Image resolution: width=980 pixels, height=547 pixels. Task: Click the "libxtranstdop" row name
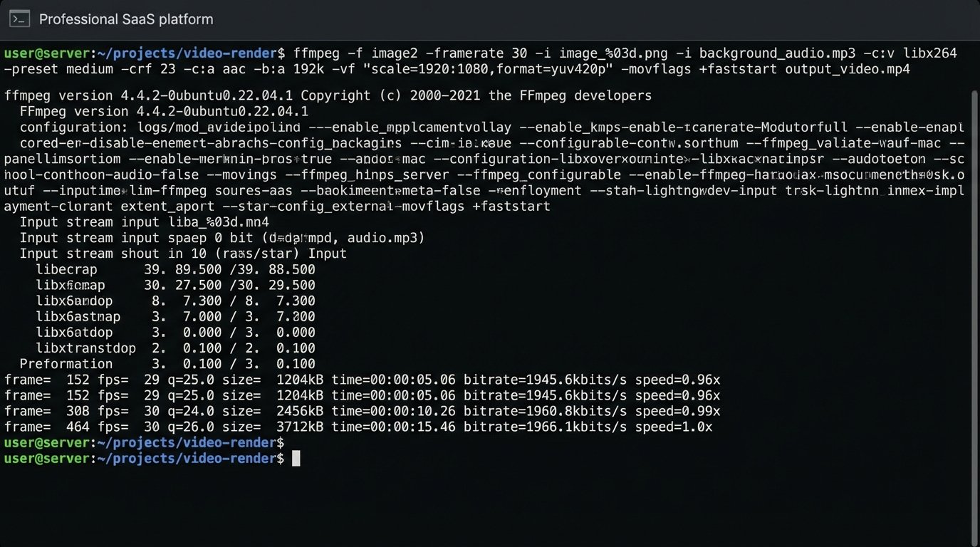point(85,348)
